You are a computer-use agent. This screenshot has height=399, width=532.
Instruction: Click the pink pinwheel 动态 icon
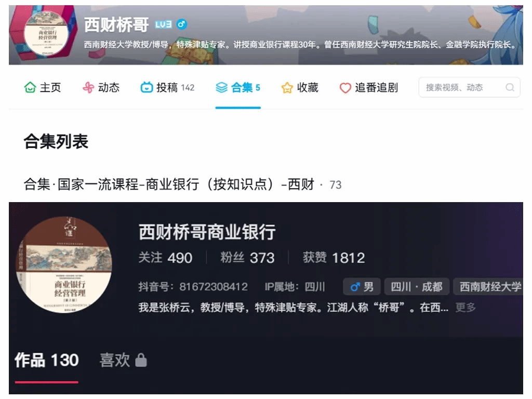point(88,87)
